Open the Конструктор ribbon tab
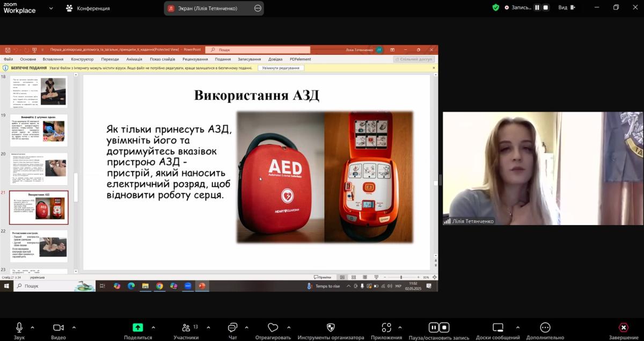 click(x=82, y=59)
